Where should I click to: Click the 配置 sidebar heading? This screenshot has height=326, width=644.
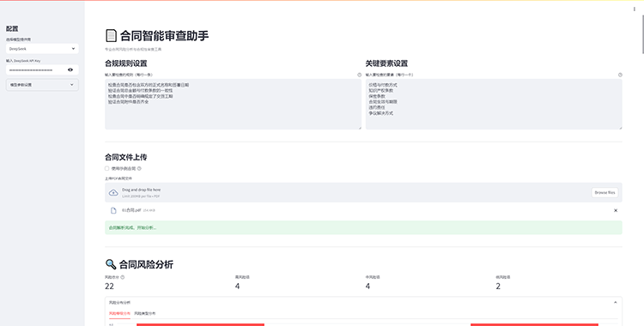(x=12, y=28)
